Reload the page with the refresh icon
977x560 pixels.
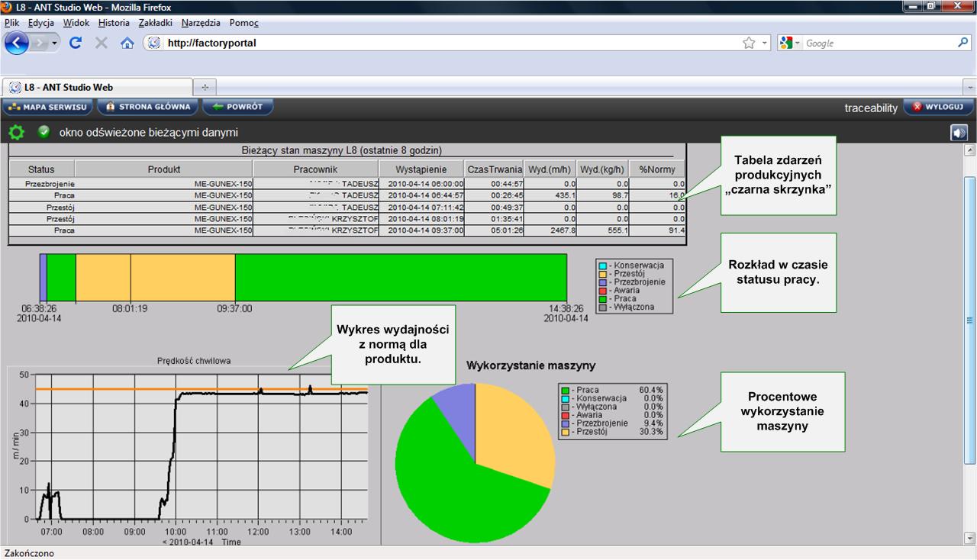pyautogui.click(x=76, y=43)
